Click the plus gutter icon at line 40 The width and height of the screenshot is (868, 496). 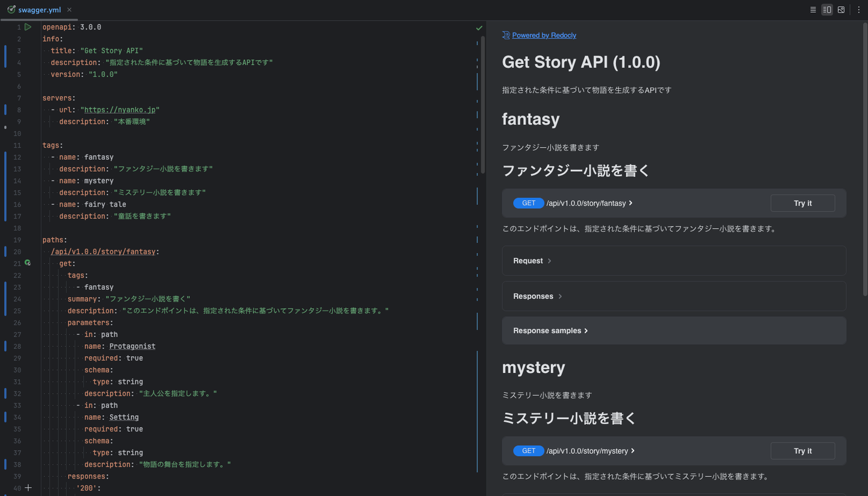coord(28,488)
